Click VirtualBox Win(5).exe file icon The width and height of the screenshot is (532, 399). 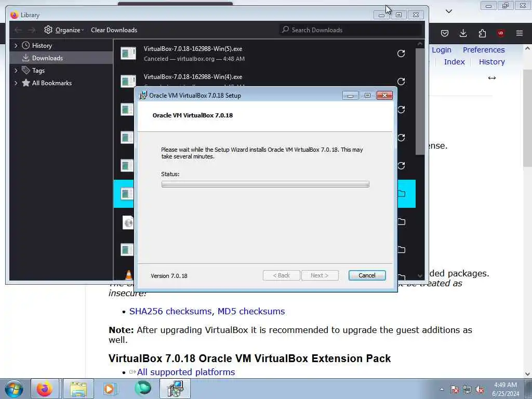point(128,54)
